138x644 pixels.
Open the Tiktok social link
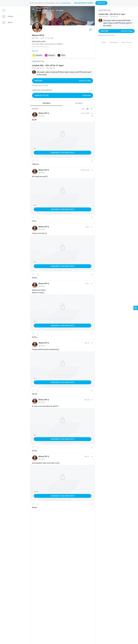click(61, 55)
